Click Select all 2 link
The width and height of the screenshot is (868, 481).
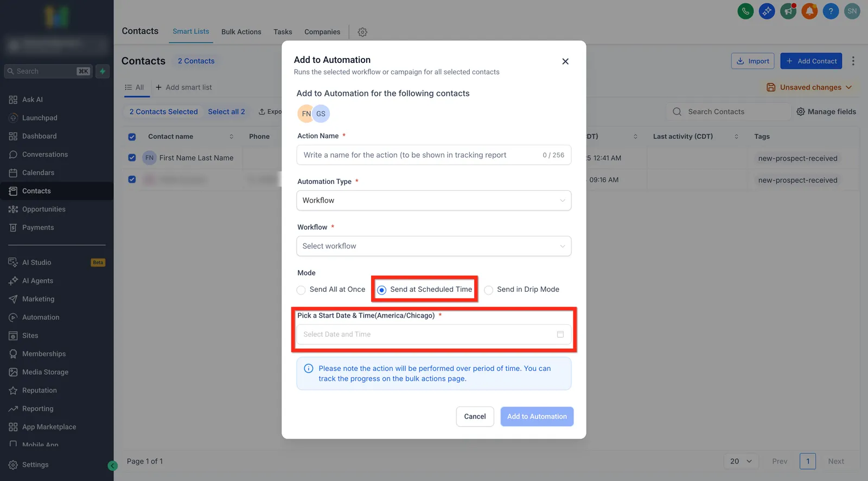(x=226, y=112)
